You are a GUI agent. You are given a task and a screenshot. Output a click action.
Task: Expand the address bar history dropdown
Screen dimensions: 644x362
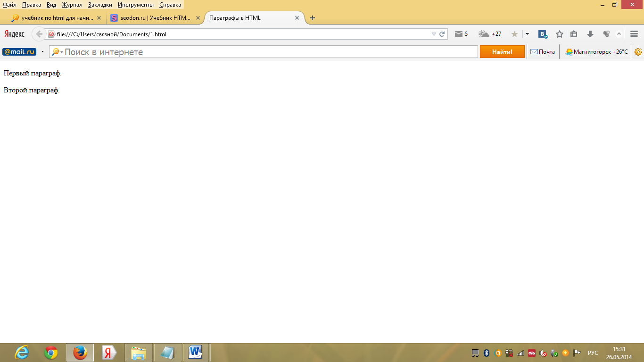(434, 34)
